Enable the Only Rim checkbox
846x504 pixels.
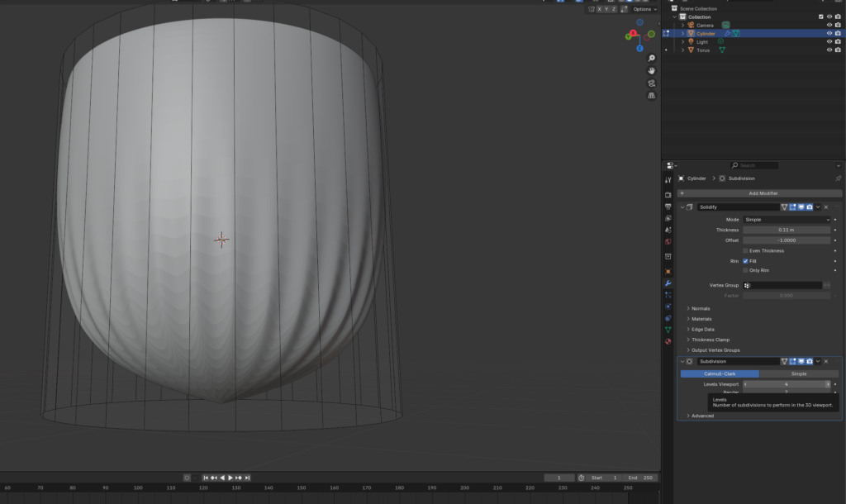[x=745, y=270]
